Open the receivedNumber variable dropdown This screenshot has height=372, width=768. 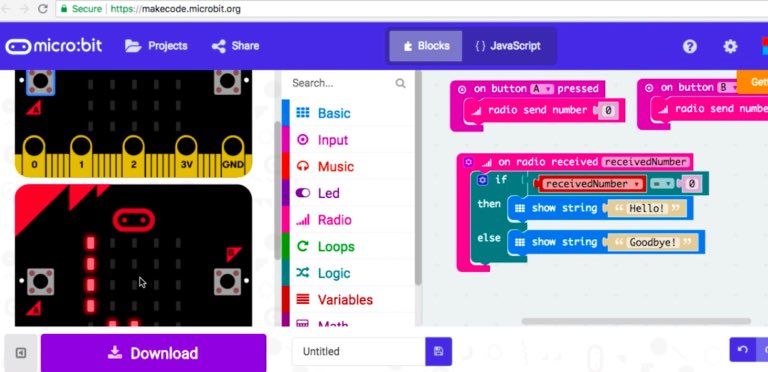[x=592, y=184]
